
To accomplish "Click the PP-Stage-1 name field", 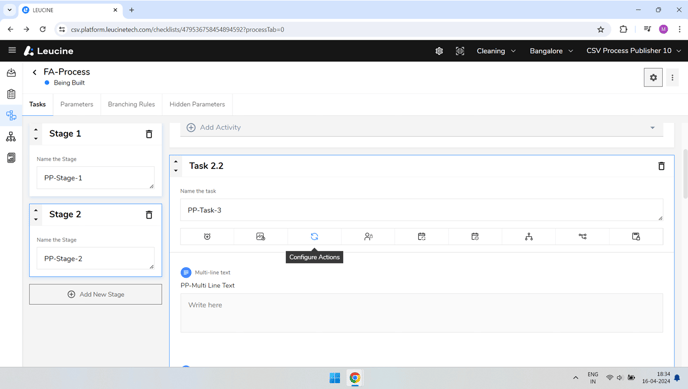I will coord(96,178).
